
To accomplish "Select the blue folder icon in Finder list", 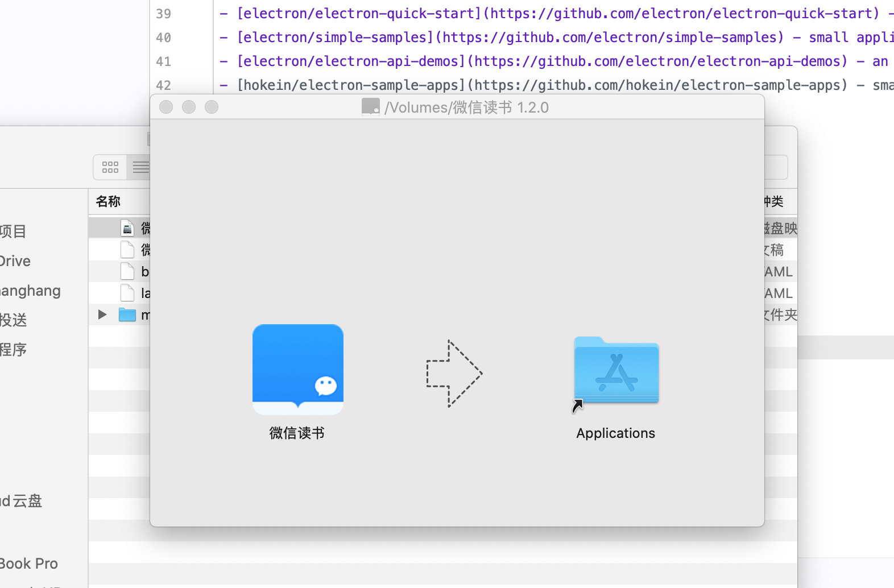I will 127,314.
